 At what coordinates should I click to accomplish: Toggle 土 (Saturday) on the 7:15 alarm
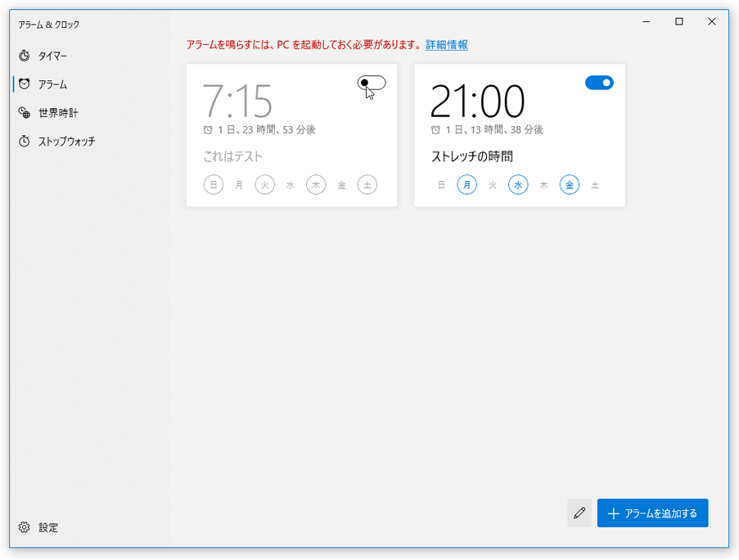click(367, 185)
